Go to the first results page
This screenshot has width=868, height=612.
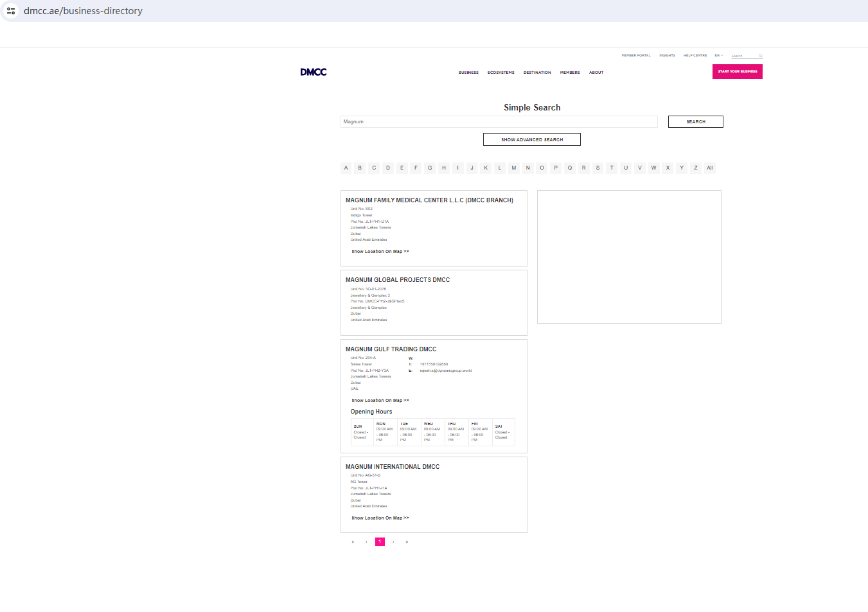353,542
